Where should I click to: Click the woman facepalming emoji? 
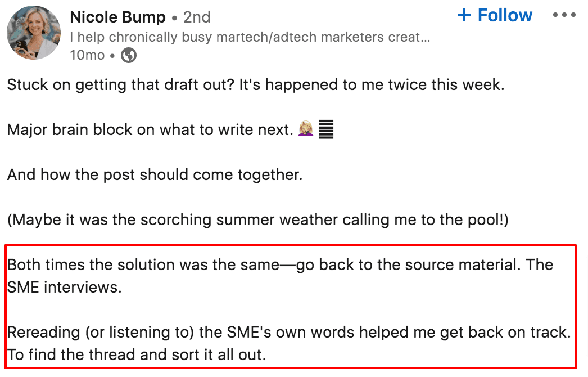click(x=306, y=130)
